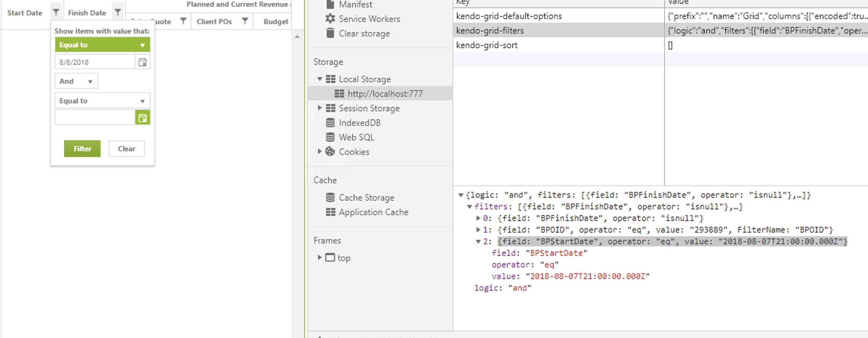Open the And logic dropdown
This screenshot has width=868, height=338.
76,81
